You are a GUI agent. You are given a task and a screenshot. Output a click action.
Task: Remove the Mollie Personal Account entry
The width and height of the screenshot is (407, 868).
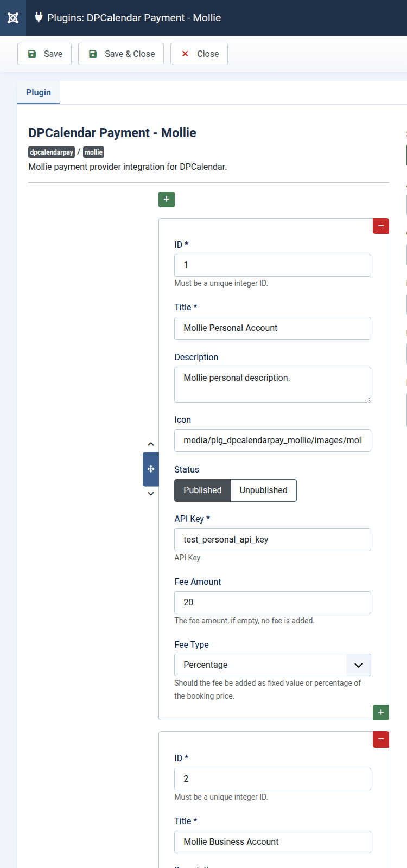tap(381, 226)
